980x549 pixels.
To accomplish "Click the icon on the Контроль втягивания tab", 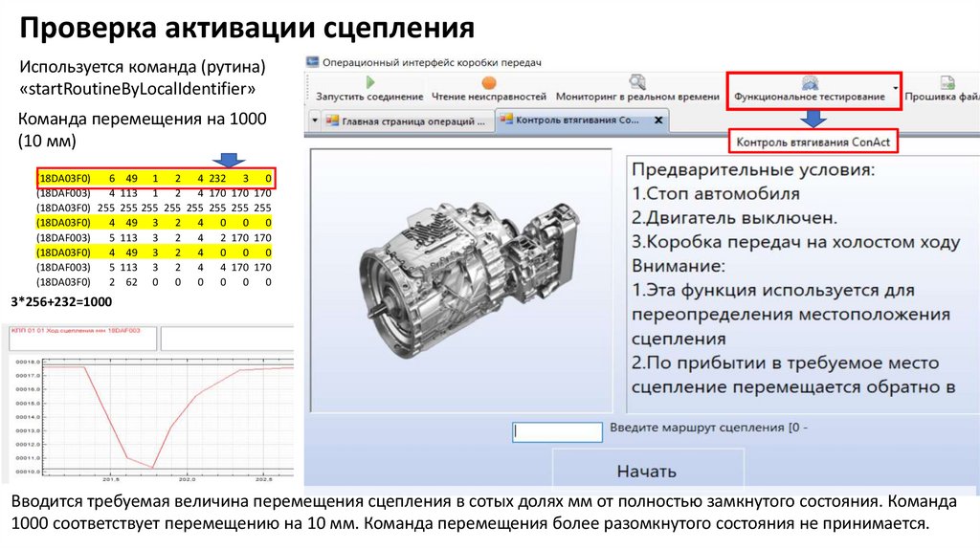I will 506,119.
